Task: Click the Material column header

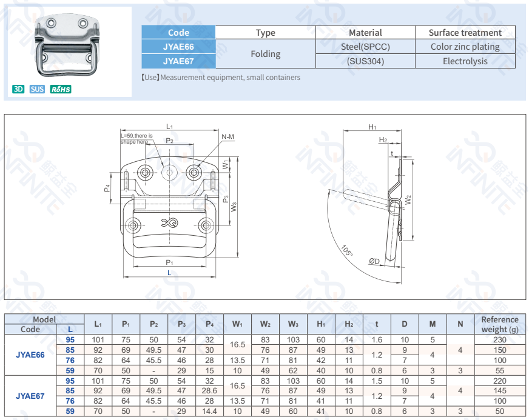Action: 365,33
